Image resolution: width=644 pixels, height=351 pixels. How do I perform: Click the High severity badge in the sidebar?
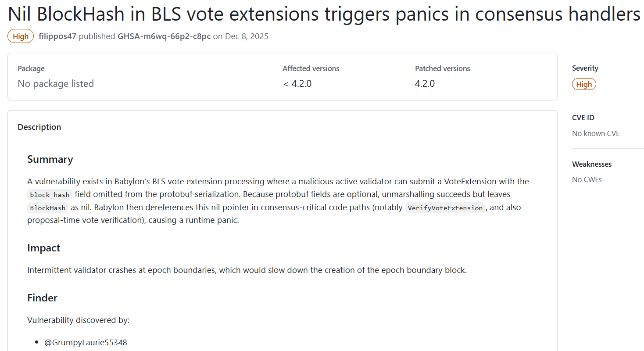click(x=584, y=84)
